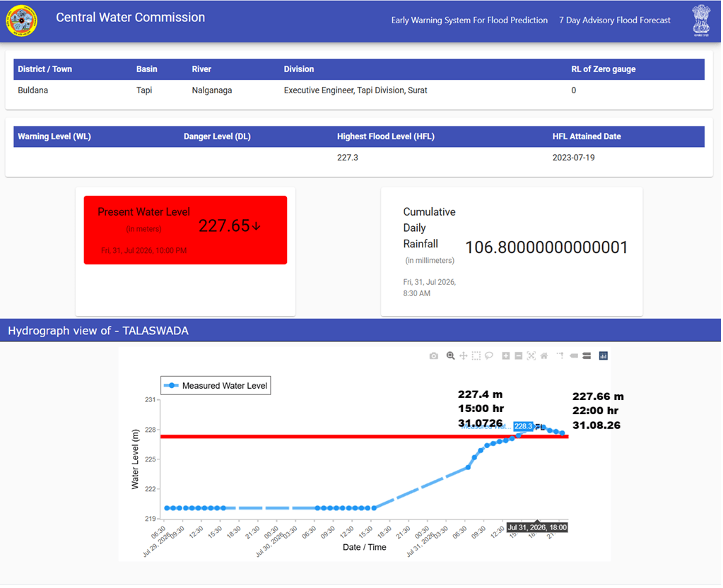Open the Plotly logo link
The width and height of the screenshot is (723, 588).
tap(603, 356)
